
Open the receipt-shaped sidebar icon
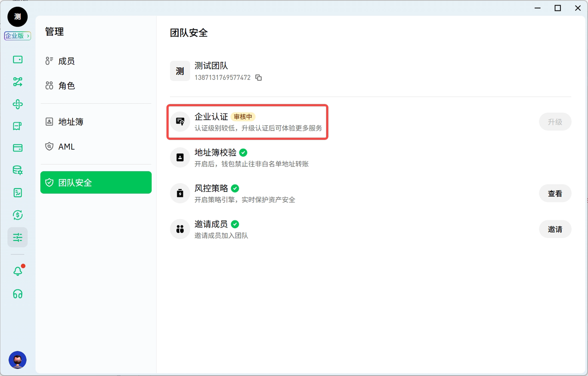(17, 126)
